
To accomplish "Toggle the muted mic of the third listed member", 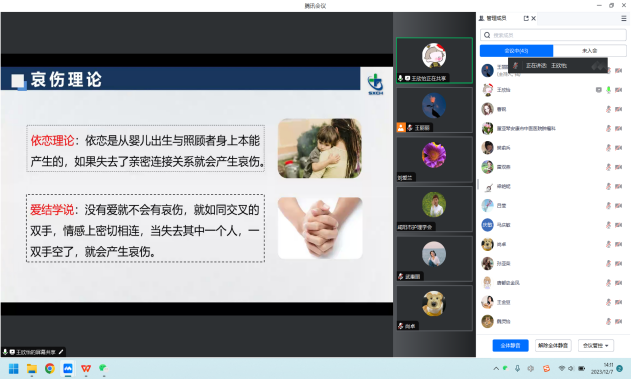I will pos(608,109).
